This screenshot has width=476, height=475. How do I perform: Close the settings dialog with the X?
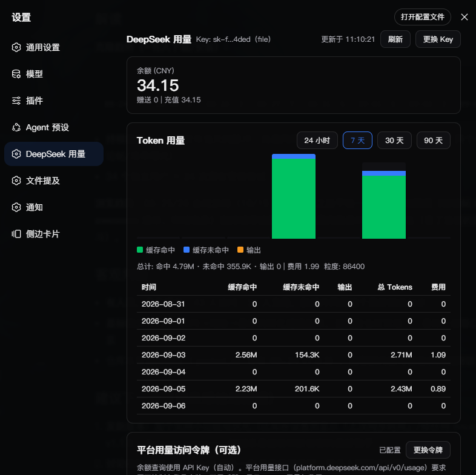464,17
